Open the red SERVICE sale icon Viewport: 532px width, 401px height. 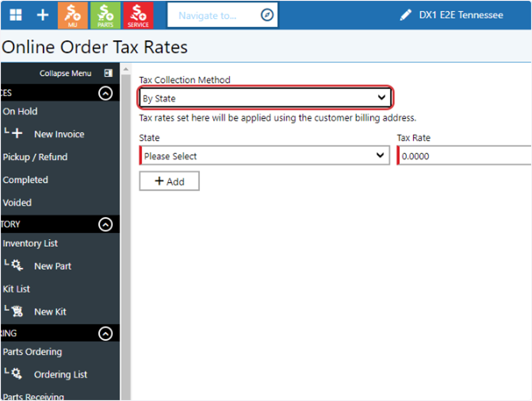point(138,16)
